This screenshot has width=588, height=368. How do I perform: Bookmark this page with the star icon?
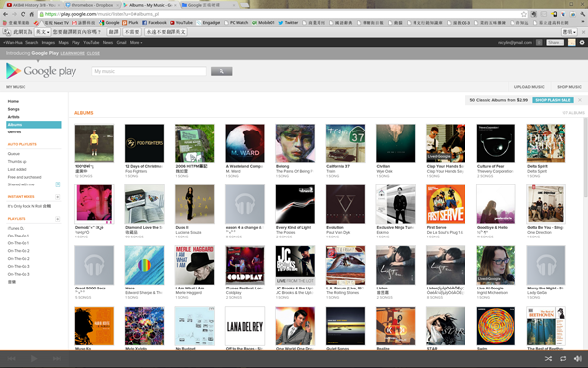(524, 14)
